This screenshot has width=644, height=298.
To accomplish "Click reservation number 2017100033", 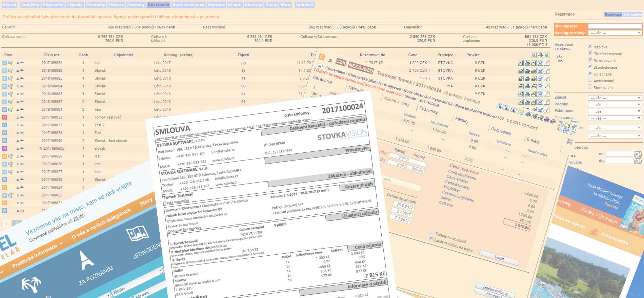I will coord(52,117).
